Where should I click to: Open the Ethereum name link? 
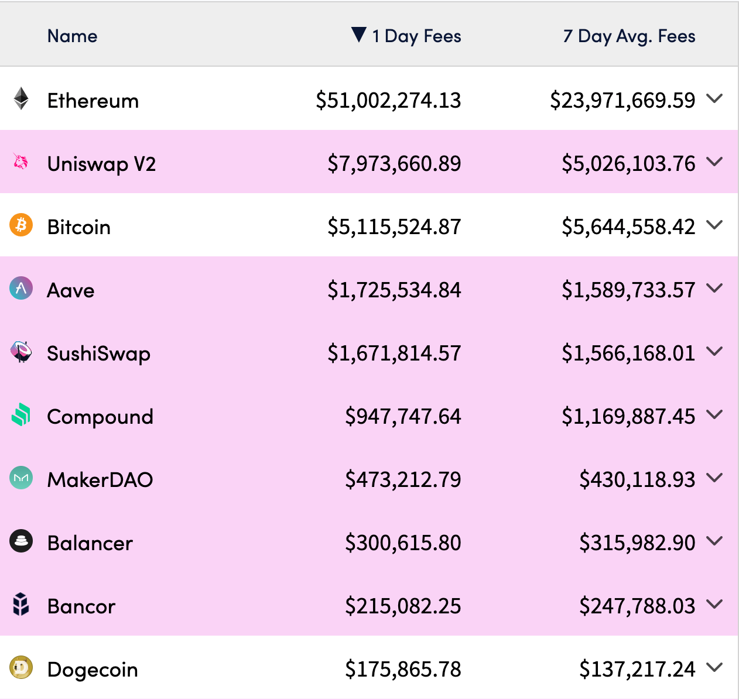(x=93, y=101)
